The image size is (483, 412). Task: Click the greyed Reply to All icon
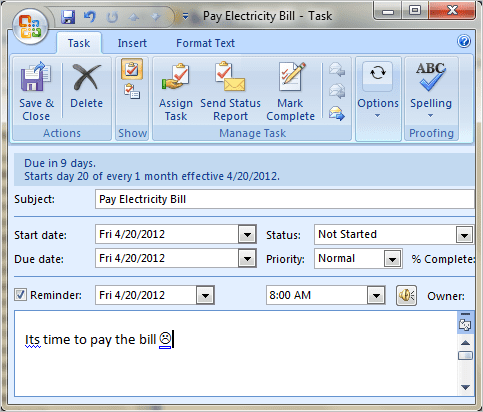[337, 91]
